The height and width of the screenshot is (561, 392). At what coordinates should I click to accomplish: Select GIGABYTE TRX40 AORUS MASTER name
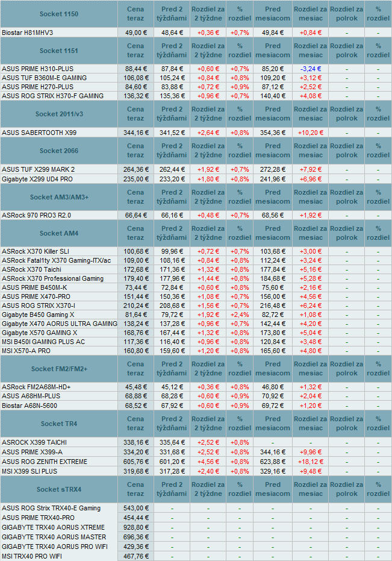tap(54, 537)
